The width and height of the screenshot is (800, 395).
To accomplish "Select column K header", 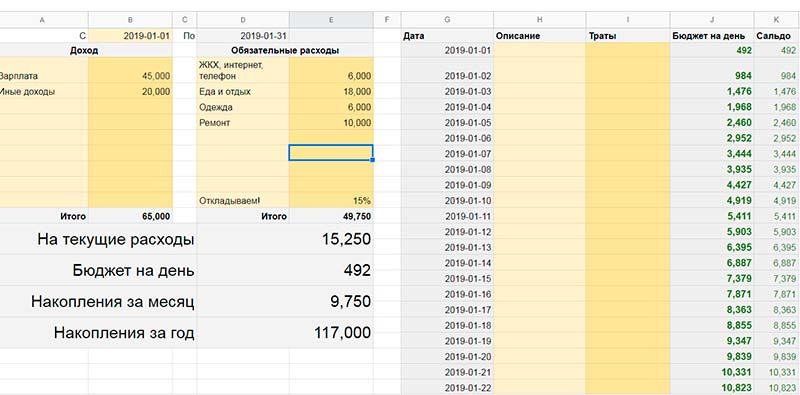I will click(x=777, y=20).
